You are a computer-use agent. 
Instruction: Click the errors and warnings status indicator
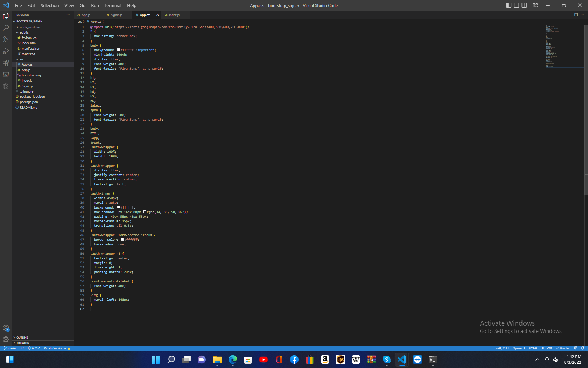tap(34, 348)
